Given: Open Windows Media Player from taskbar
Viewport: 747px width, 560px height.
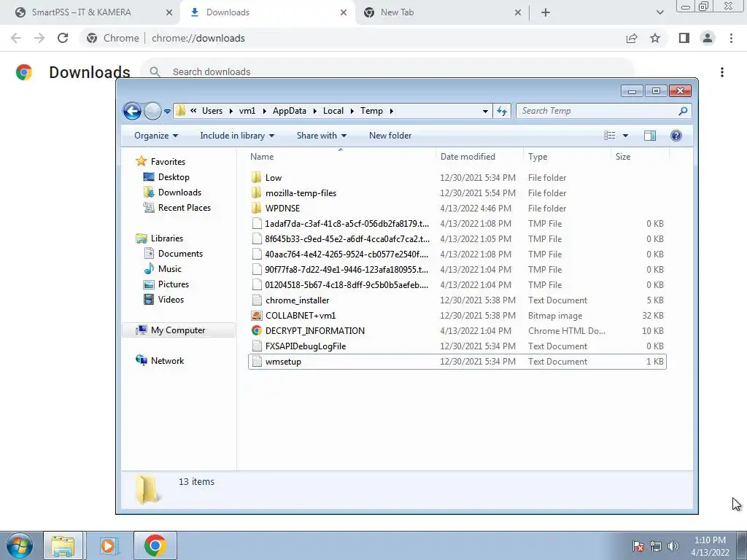Looking at the screenshot, I should coord(108,545).
